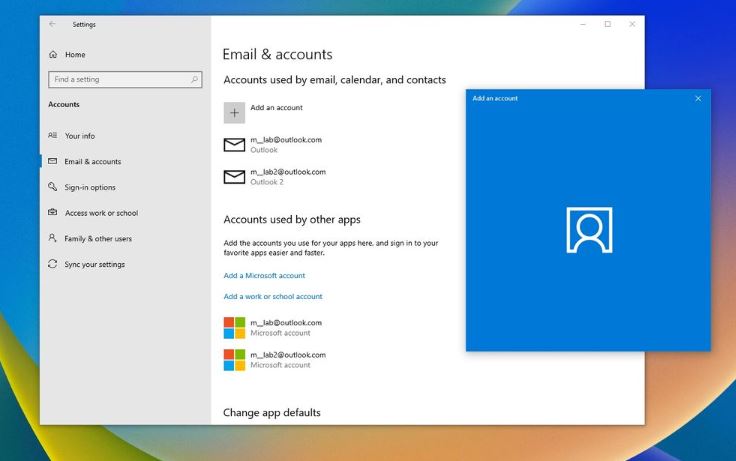Click the Change app defaults heading
Screen dimensions: 736x461
pos(272,413)
